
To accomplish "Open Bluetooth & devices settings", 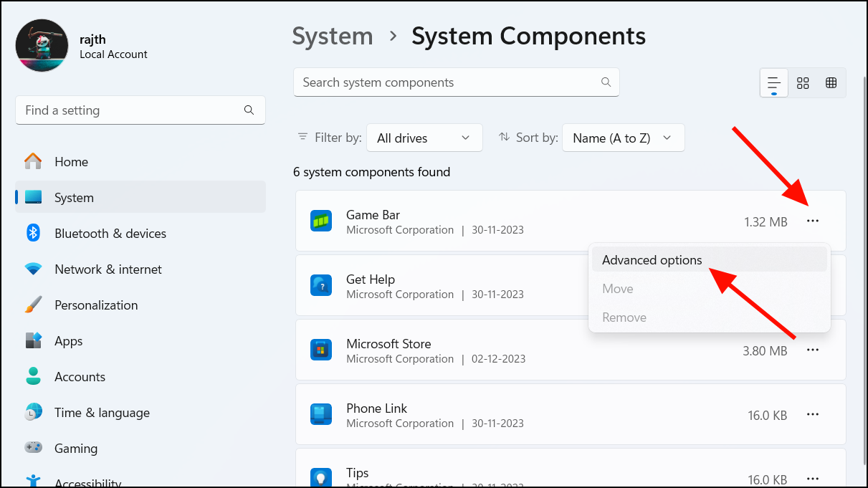I will [110, 234].
